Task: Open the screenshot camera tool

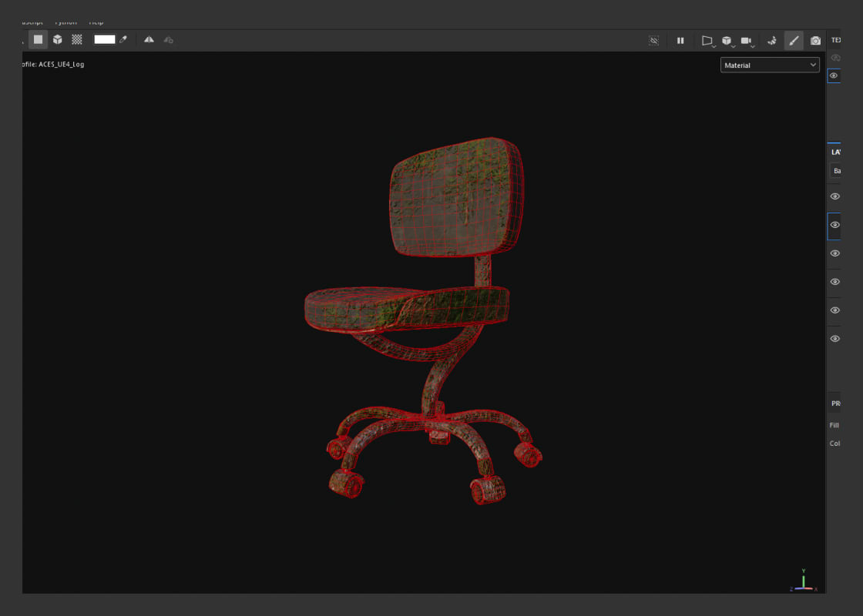Action: point(816,40)
